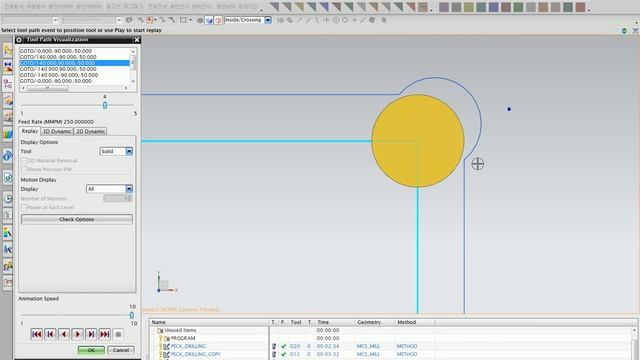
Task: Select the GOTO/-140.000,-90.000,-50.000 line
Action: pyautogui.click(x=74, y=75)
